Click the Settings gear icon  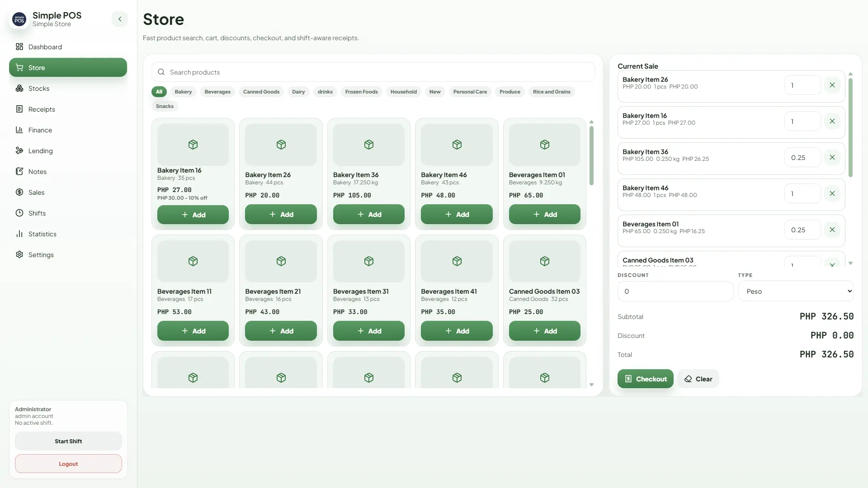coord(19,255)
